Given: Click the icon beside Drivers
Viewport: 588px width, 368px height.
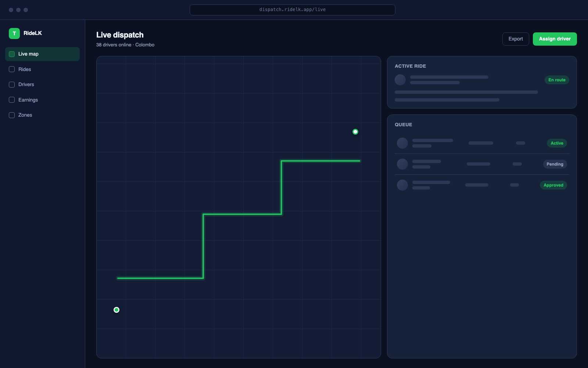Looking at the screenshot, I should [12, 85].
